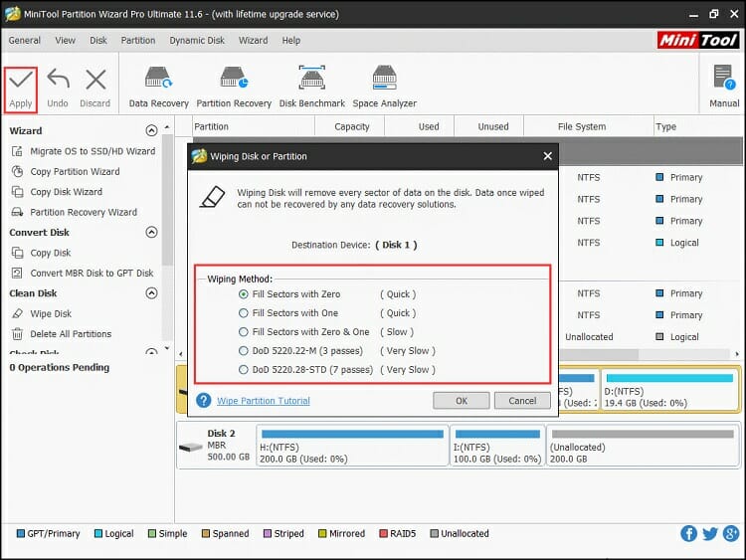Launch Partition Recovery from toolbar
Image resolution: width=746 pixels, height=560 pixels.
234,79
